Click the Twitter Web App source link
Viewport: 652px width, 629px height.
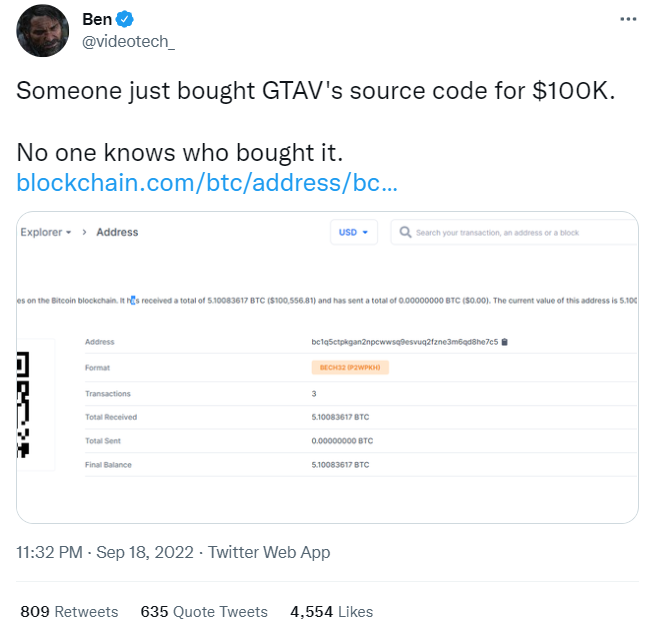[269, 552]
